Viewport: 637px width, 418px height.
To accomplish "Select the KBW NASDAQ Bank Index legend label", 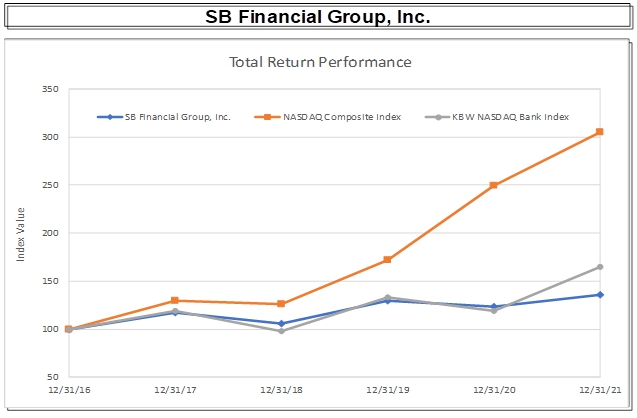I will [x=512, y=117].
